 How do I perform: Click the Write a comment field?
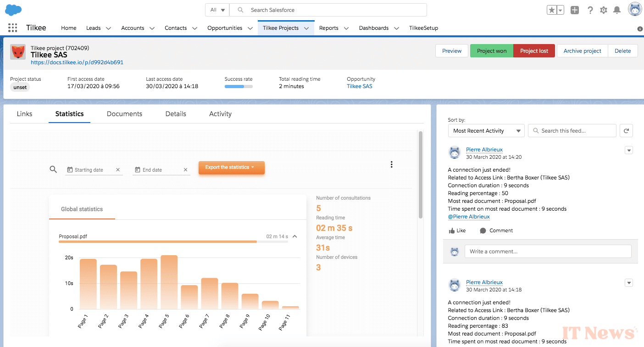click(548, 252)
